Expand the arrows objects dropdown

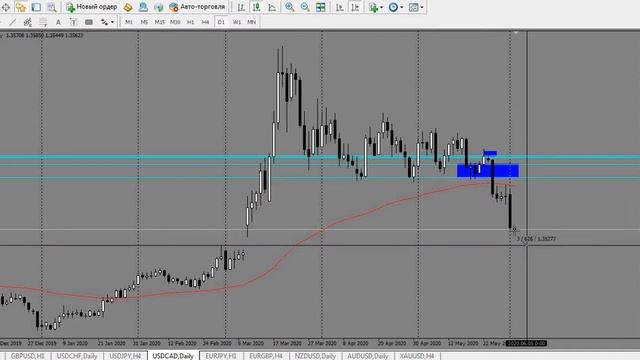point(112,22)
